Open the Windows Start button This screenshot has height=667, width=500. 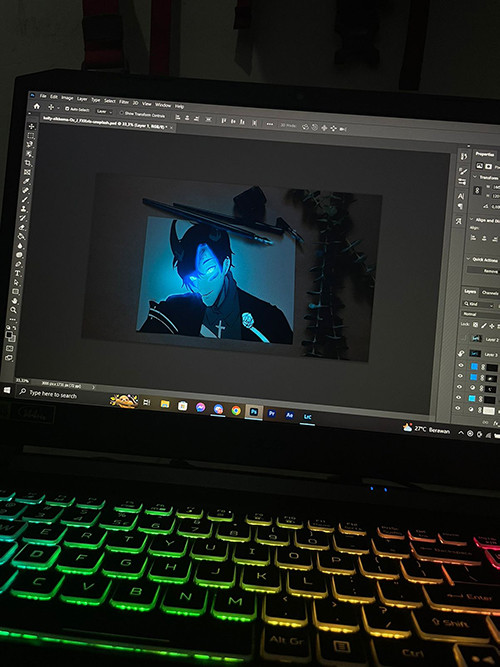[7, 390]
